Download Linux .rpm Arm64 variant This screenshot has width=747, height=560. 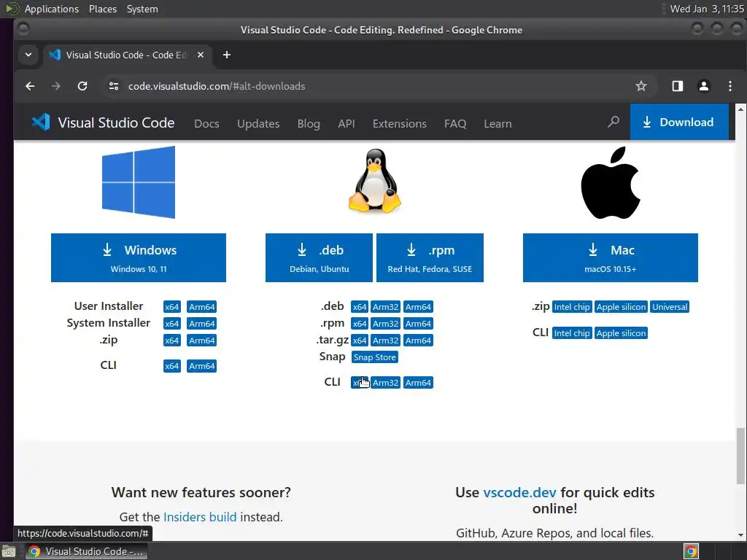coord(418,324)
